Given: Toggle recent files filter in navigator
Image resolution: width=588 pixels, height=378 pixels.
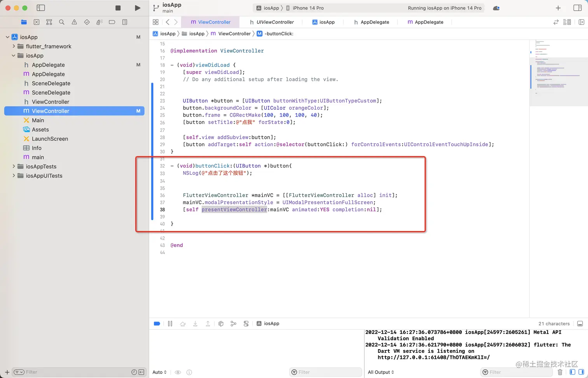Looking at the screenshot, I should click(134, 372).
